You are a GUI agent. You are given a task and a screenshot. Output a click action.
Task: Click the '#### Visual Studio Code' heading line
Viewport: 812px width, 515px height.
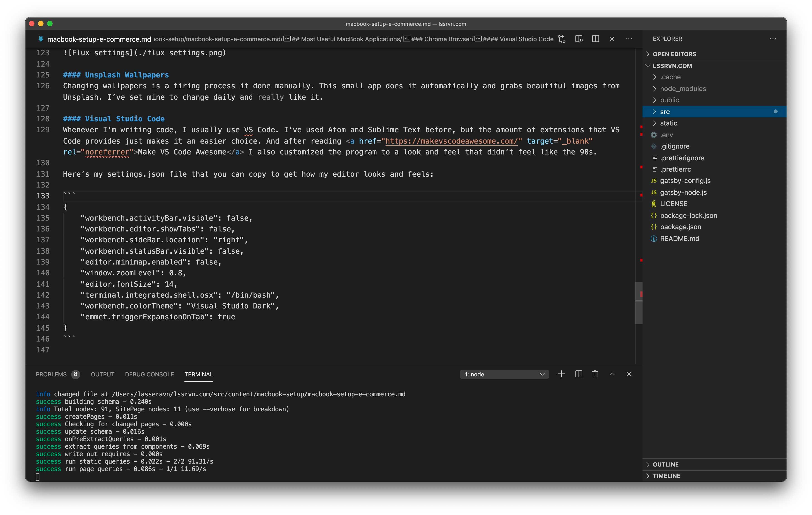tap(114, 119)
